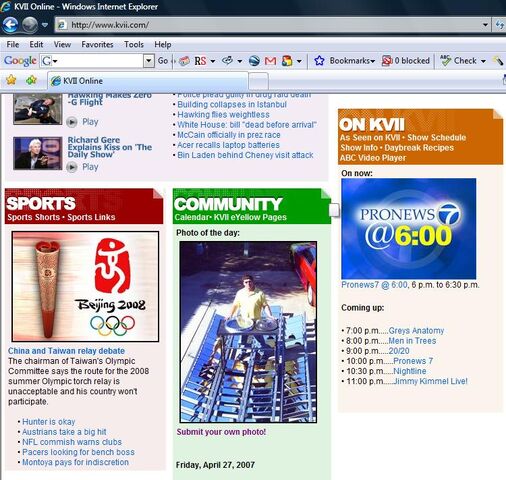Screen dimensions: 506x480
Task: Open 'Hunter is okay' sports link
Action: click(49, 422)
